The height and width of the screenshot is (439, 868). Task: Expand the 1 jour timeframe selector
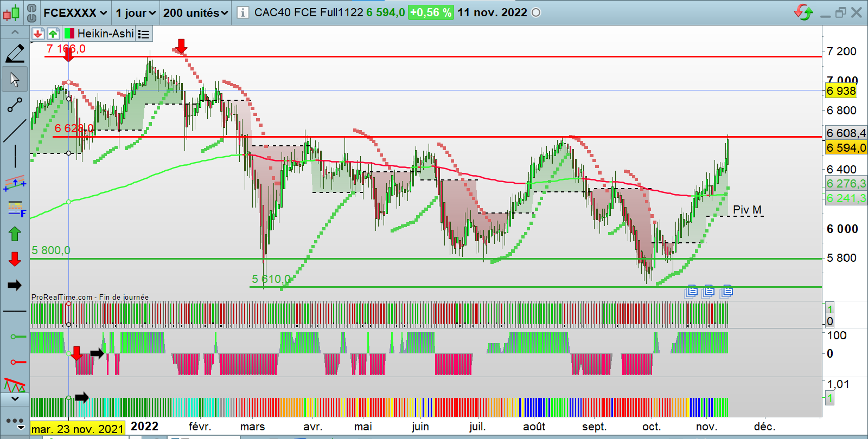pos(135,12)
